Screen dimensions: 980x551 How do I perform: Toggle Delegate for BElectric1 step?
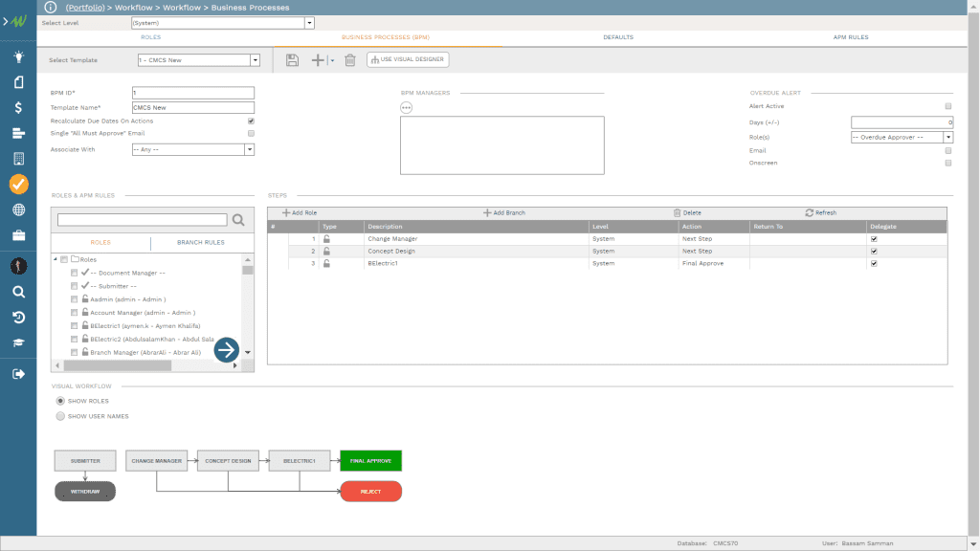point(874,264)
